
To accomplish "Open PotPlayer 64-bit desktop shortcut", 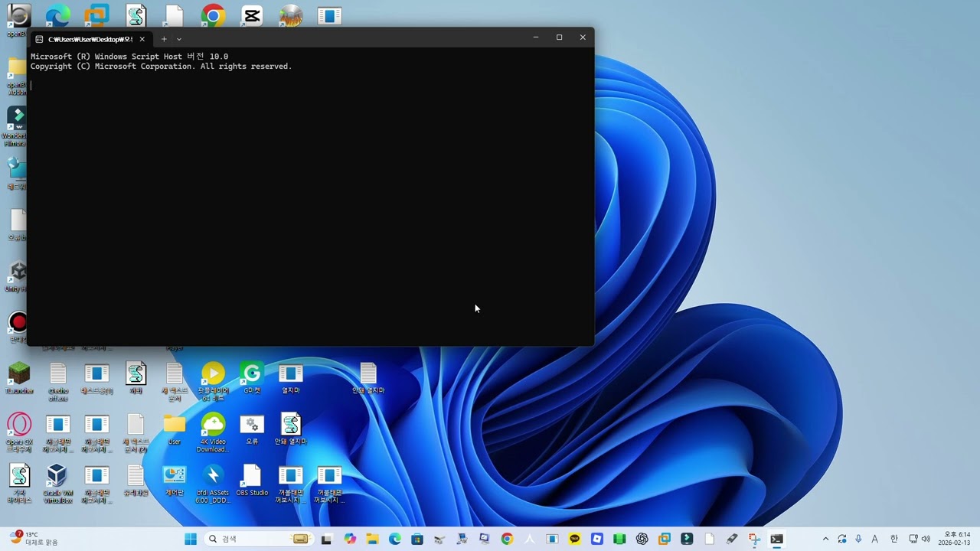I will (213, 381).
